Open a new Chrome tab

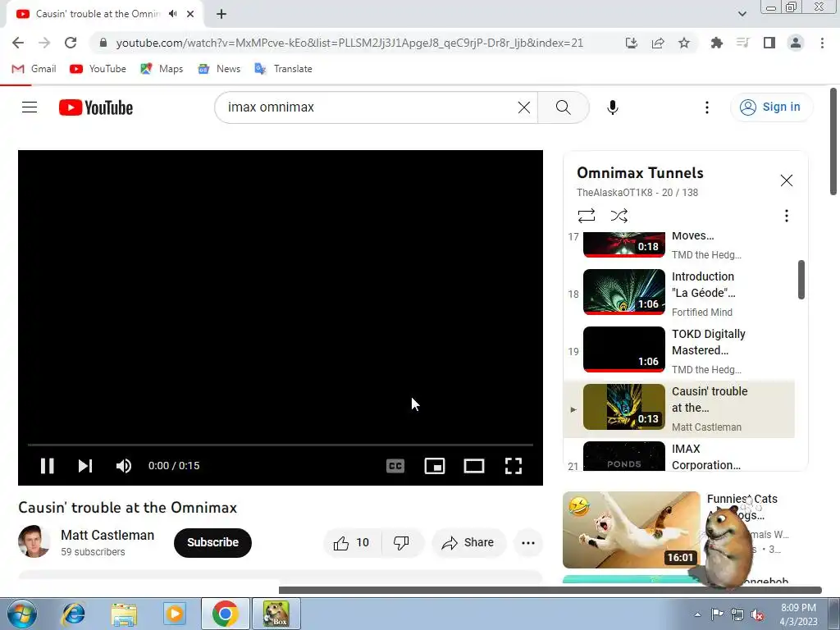click(x=221, y=14)
